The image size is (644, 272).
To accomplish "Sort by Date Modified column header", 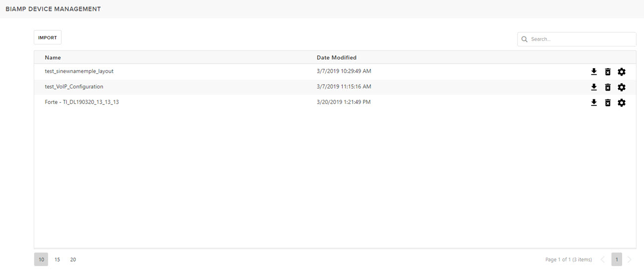I will pos(336,57).
